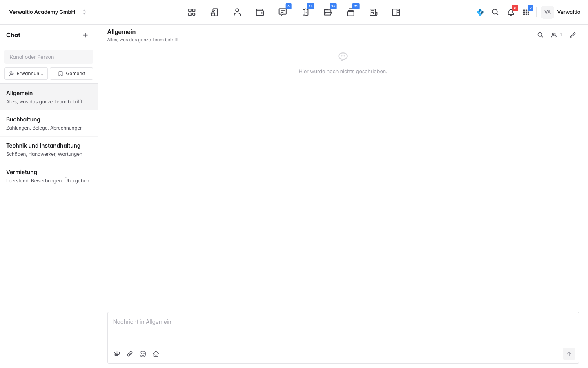Click the 'Allgemein' channel header title
588x368 pixels.
[x=121, y=32]
